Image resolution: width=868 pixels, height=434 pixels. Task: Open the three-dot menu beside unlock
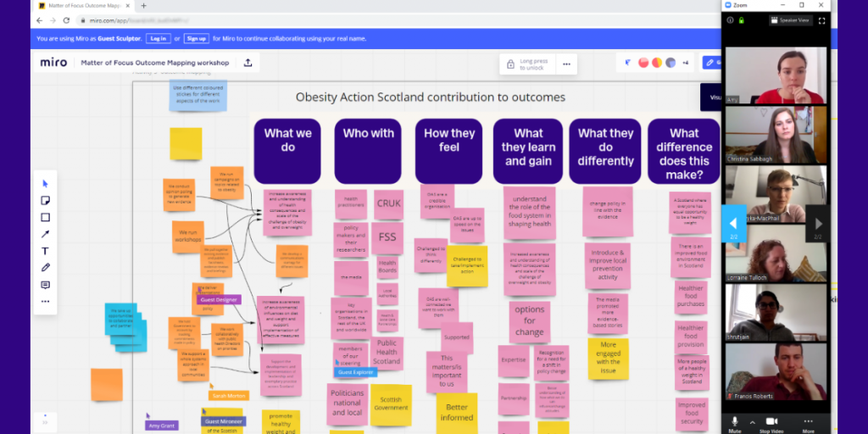point(566,64)
